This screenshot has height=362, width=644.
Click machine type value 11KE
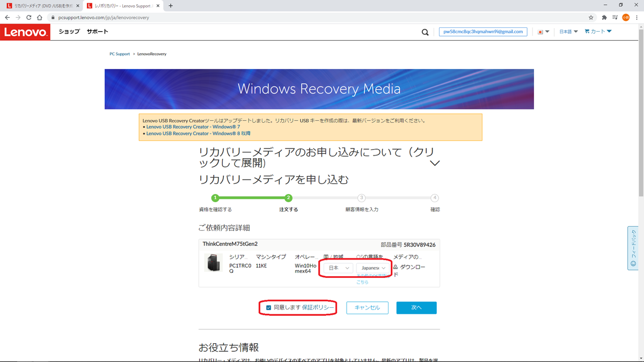261,265
